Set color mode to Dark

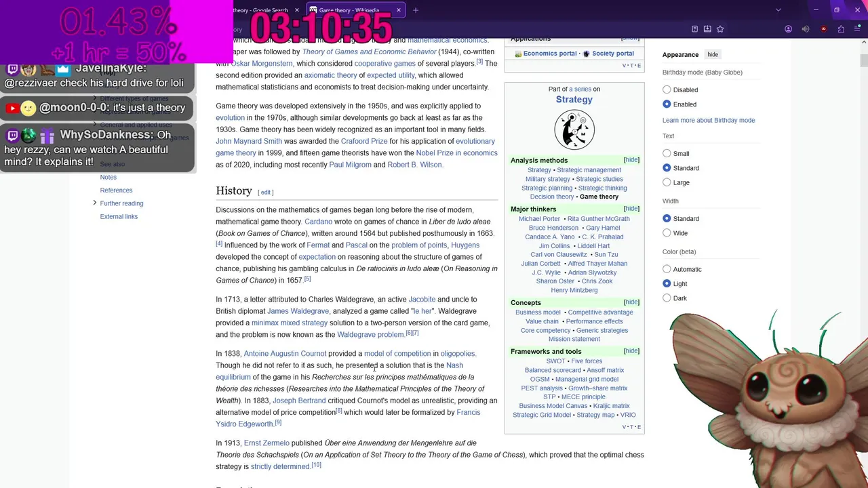(x=667, y=298)
